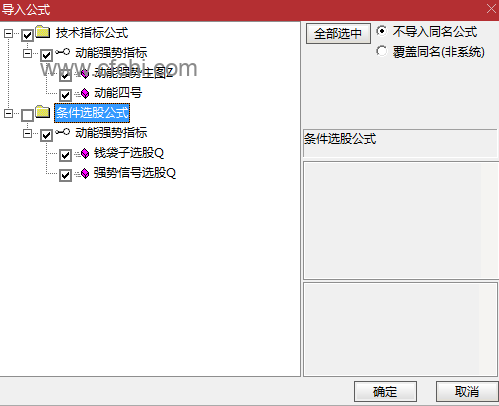The height and width of the screenshot is (406, 499).
Task: Click the key icon beside the lower 动能强势指标
Action: tap(63, 132)
